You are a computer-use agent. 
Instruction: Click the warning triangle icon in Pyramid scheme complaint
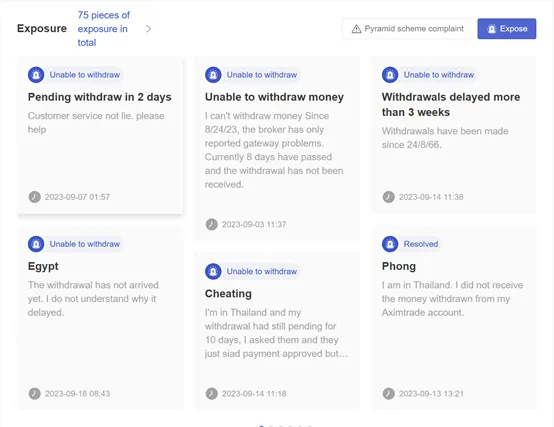coord(356,29)
